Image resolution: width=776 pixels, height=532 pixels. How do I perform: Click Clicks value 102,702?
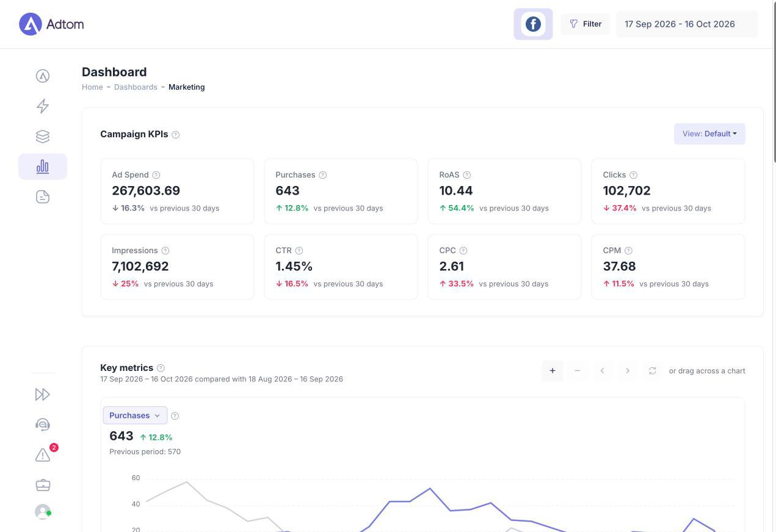coord(626,191)
